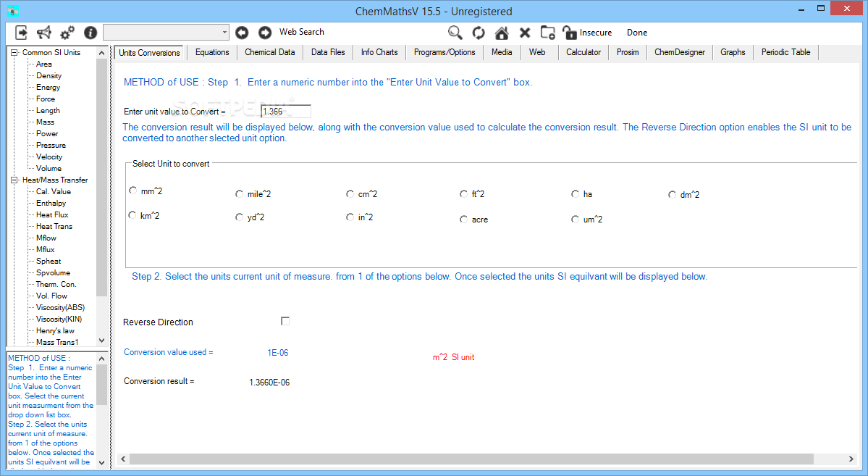Click the help text panel scrollbar thumb
Image resolution: width=868 pixels, height=476 pixels.
pos(101,385)
